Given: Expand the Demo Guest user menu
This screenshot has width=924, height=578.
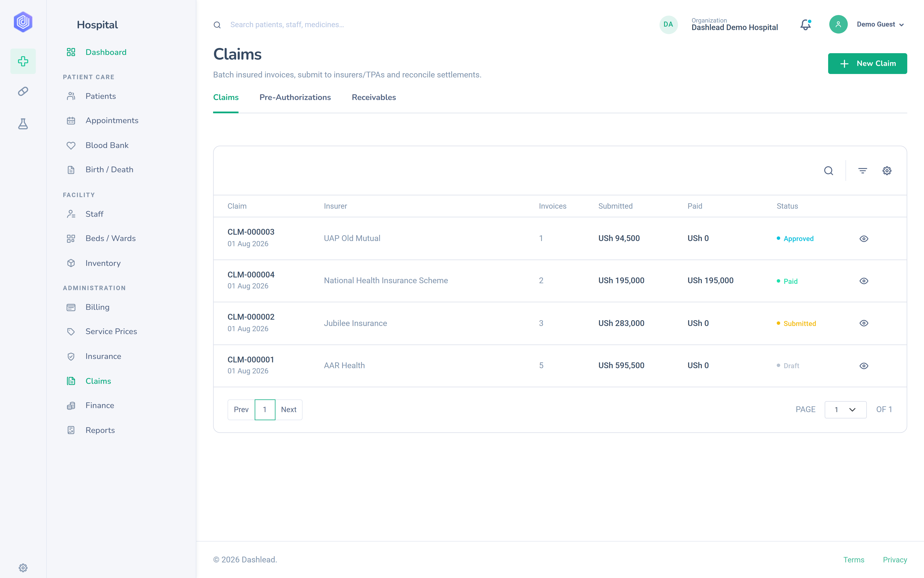Looking at the screenshot, I should 880,24.
